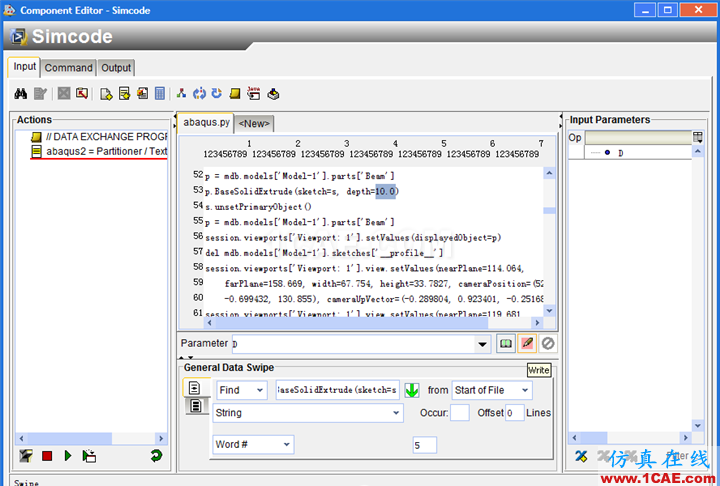
Task: Click the greyed circle-slash icon
Action: (x=548, y=344)
